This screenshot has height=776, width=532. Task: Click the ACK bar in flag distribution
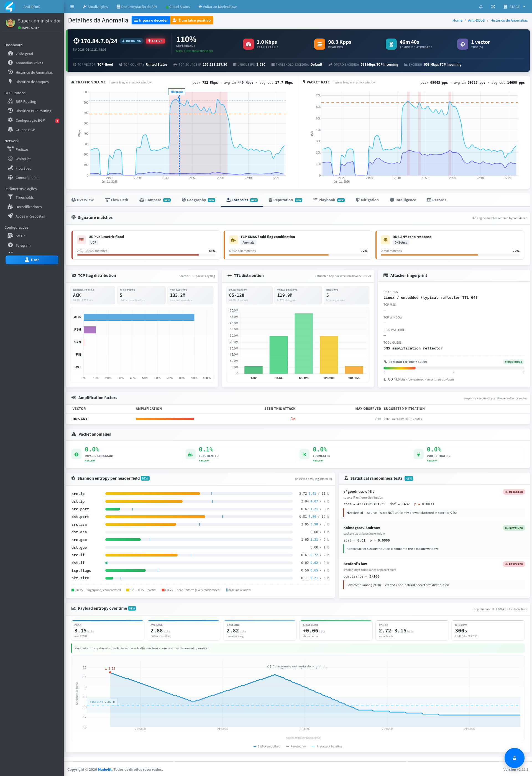point(139,317)
